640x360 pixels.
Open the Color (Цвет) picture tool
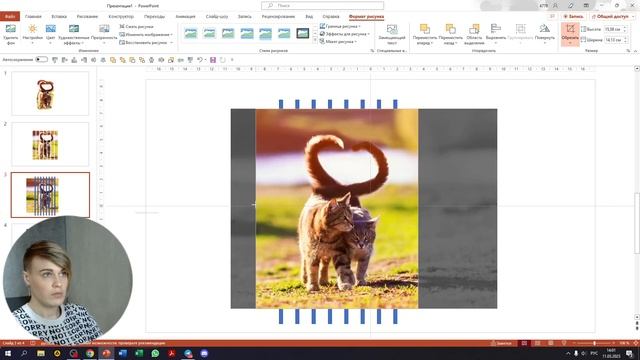point(51,34)
